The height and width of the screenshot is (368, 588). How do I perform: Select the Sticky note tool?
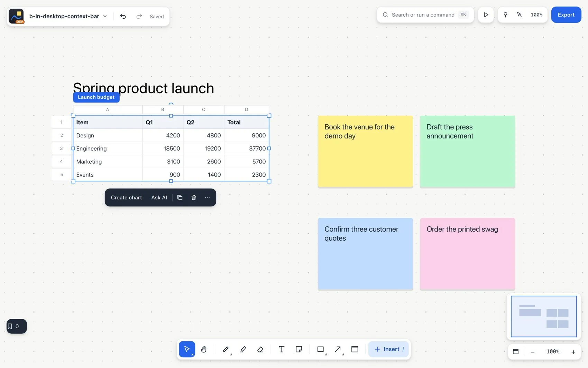click(x=299, y=349)
